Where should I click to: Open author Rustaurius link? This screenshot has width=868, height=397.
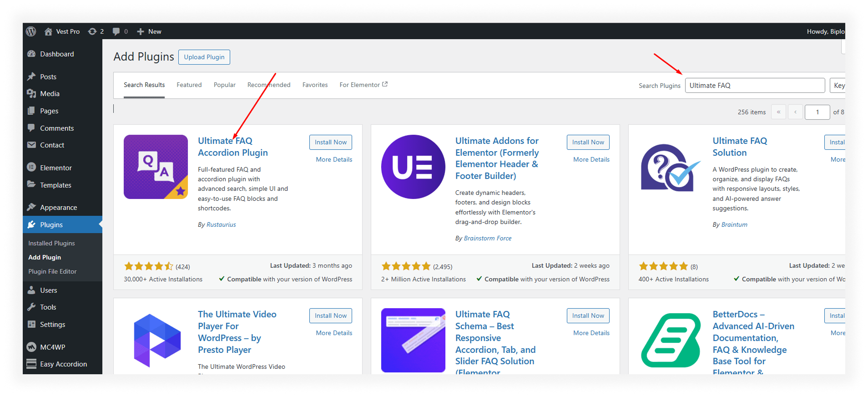click(x=221, y=224)
